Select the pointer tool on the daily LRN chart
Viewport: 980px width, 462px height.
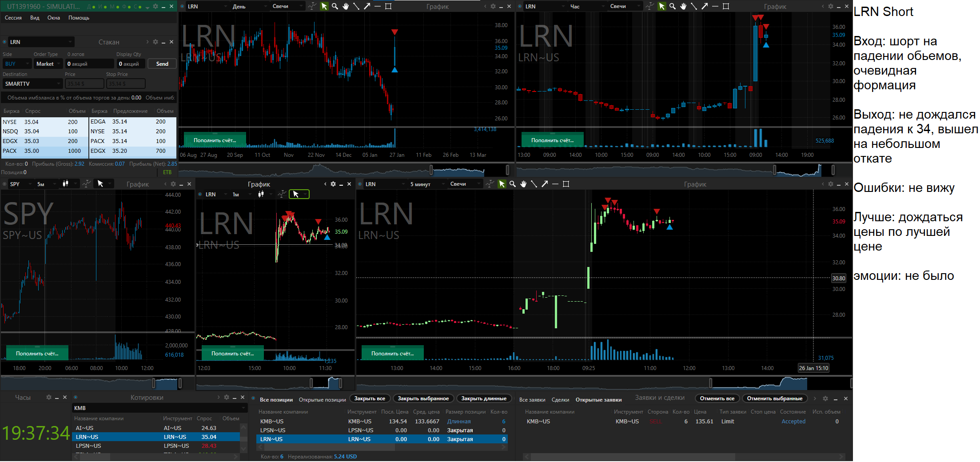324,6
